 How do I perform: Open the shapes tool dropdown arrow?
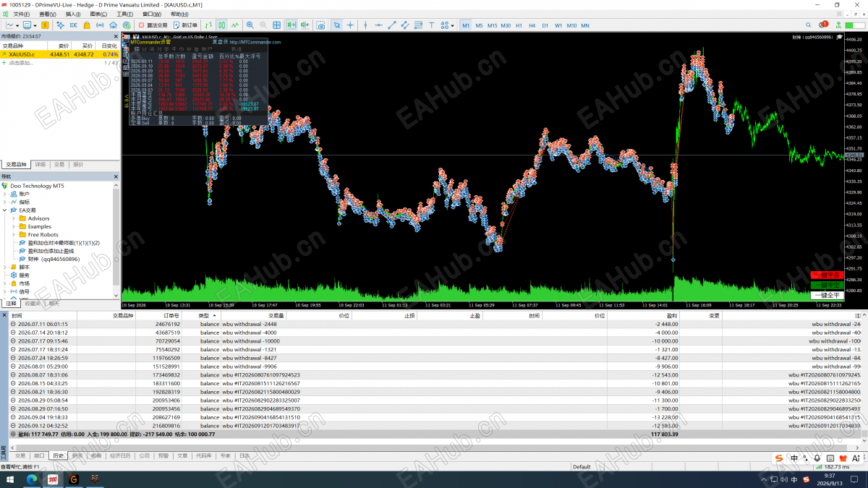click(x=454, y=25)
